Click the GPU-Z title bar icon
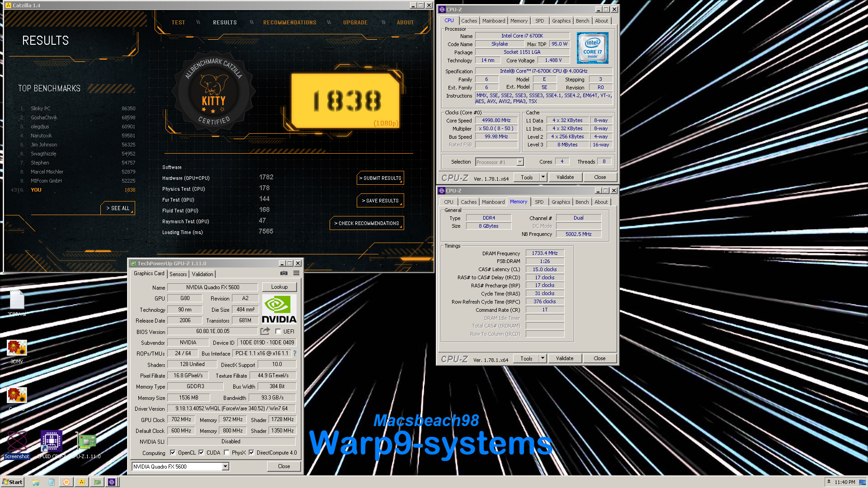 pos(133,263)
